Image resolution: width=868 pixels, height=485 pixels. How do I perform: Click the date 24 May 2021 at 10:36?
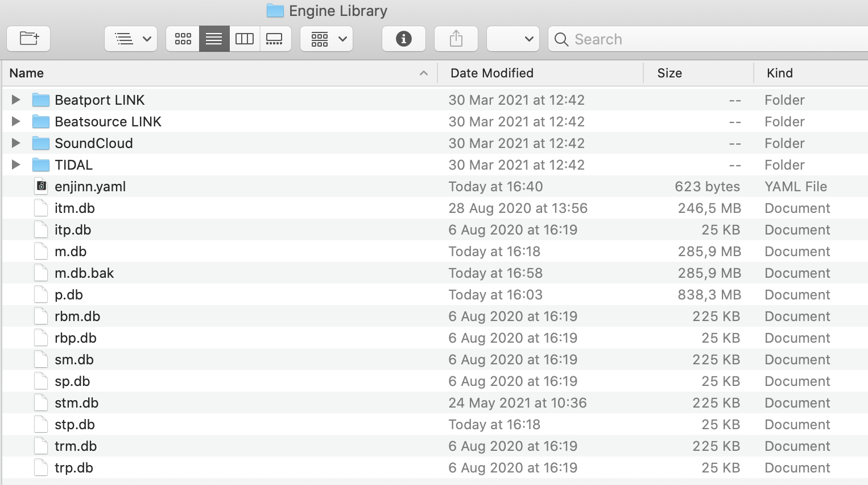(518, 403)
